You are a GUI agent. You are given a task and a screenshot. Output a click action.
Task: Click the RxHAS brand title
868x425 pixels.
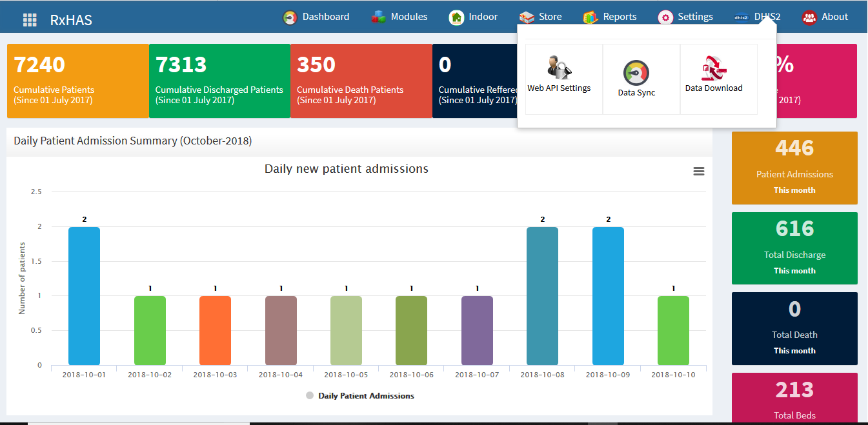71,20
